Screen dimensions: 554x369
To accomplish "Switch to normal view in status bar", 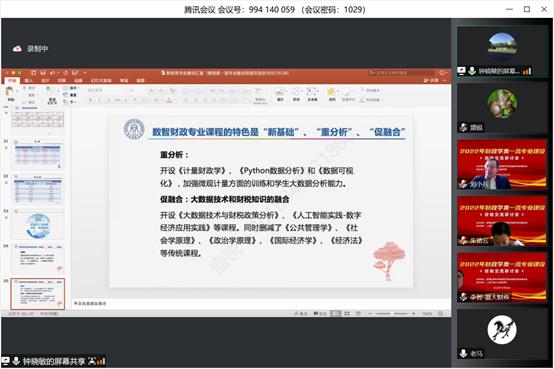I will click(x=336, y=314).
